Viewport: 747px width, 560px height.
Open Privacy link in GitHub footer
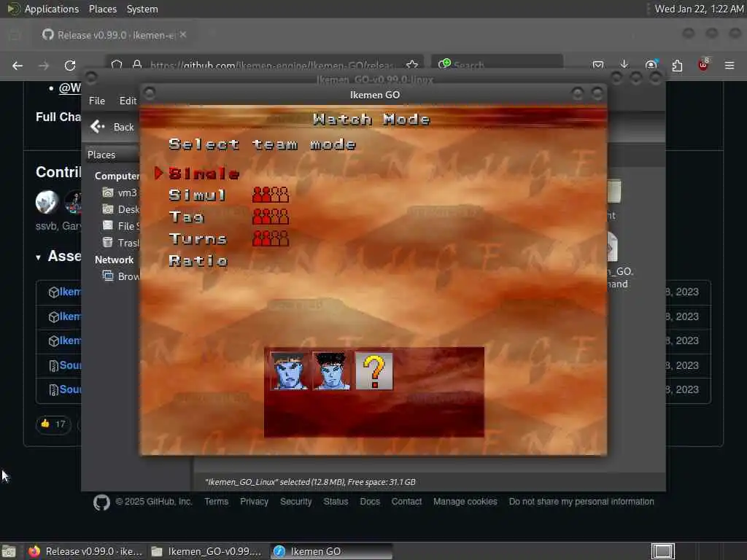click(x=254, y=502)
